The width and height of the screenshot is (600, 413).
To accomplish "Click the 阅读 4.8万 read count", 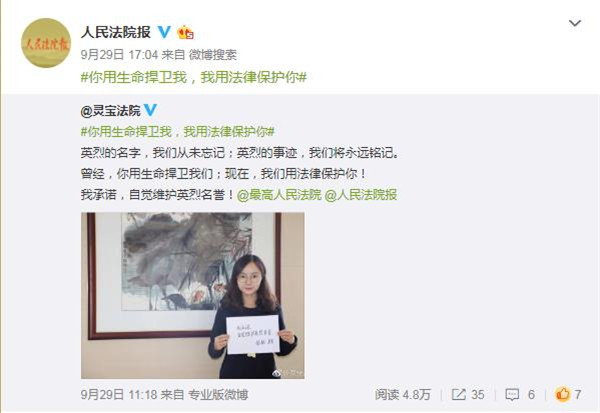I will [403, 394].
